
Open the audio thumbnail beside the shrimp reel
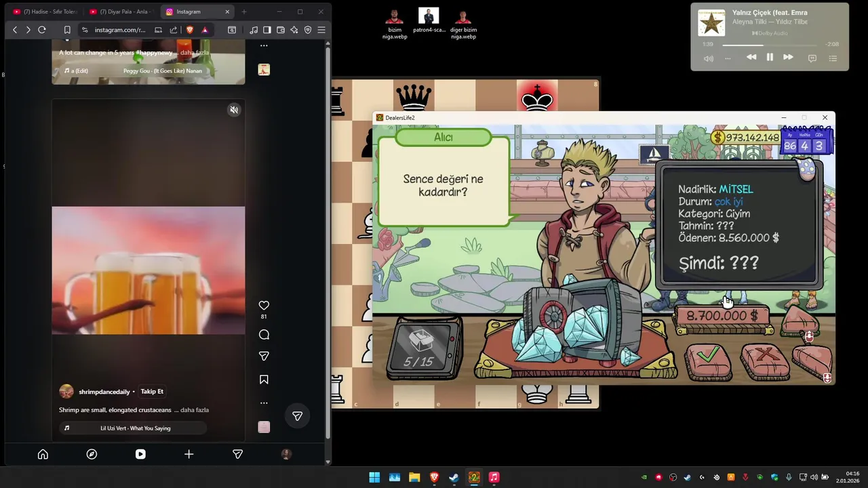coord(264,427)
